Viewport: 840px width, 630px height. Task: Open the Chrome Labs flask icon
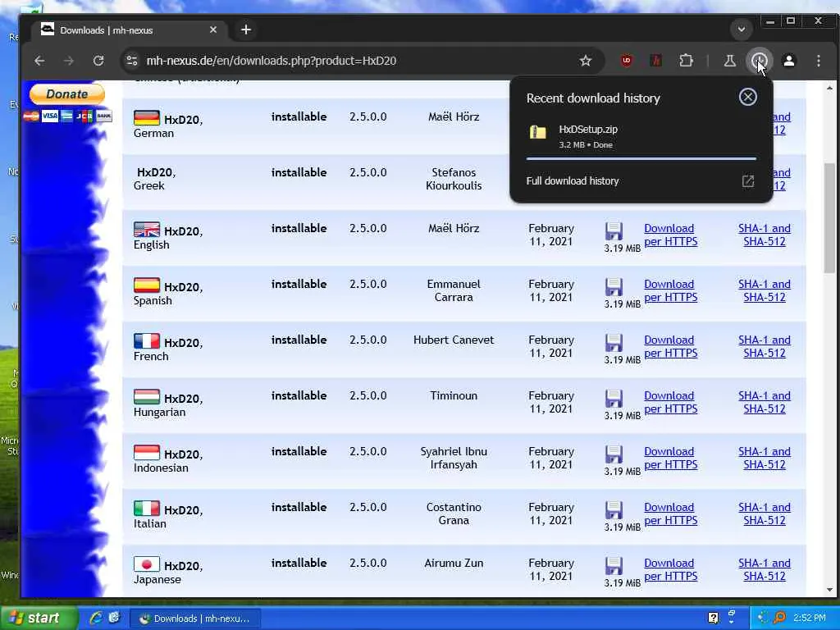(729, 61)
